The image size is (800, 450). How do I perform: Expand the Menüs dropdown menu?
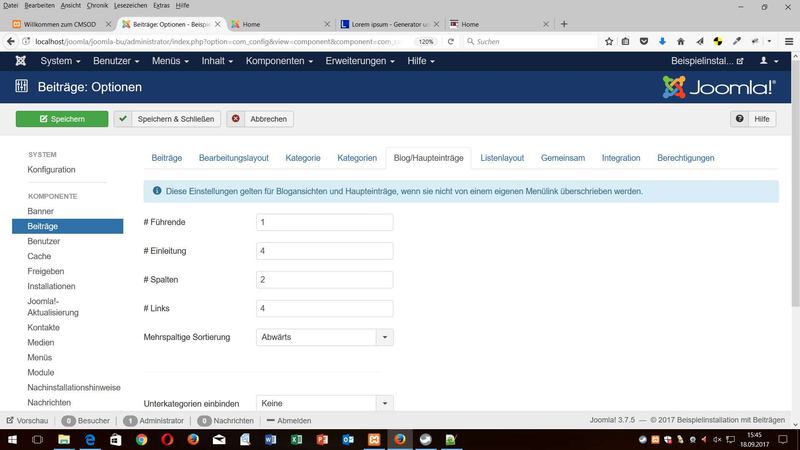point(170,61)
